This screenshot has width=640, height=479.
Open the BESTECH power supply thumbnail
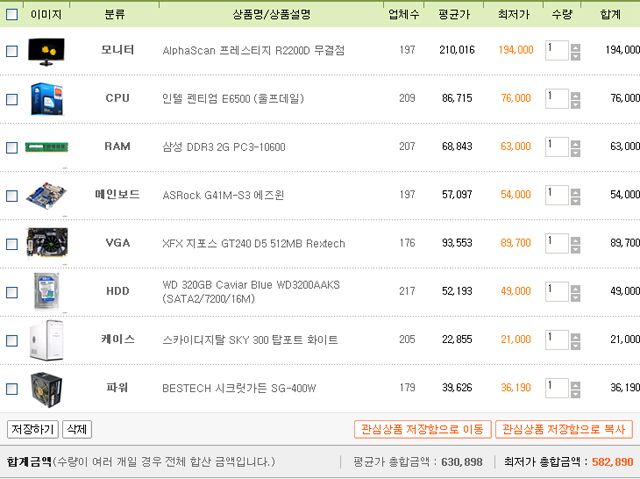pyautogui.click(x=47, y=390)
